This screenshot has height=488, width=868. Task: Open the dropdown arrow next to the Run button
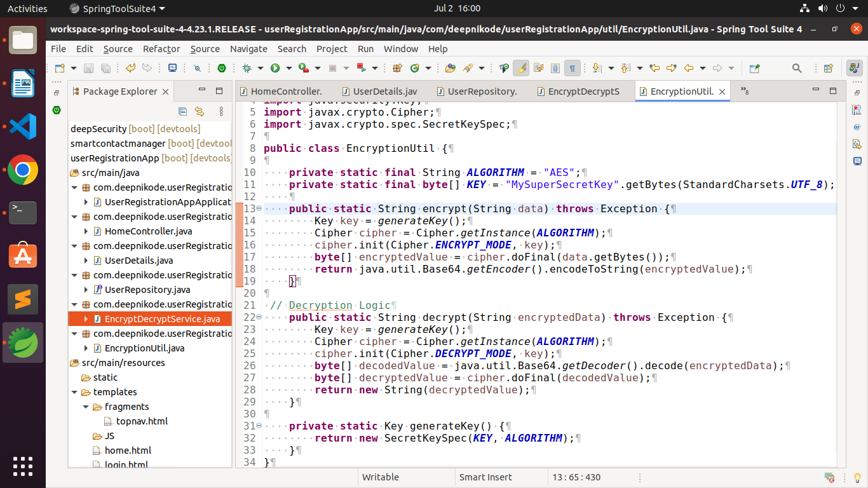(290, 68)
